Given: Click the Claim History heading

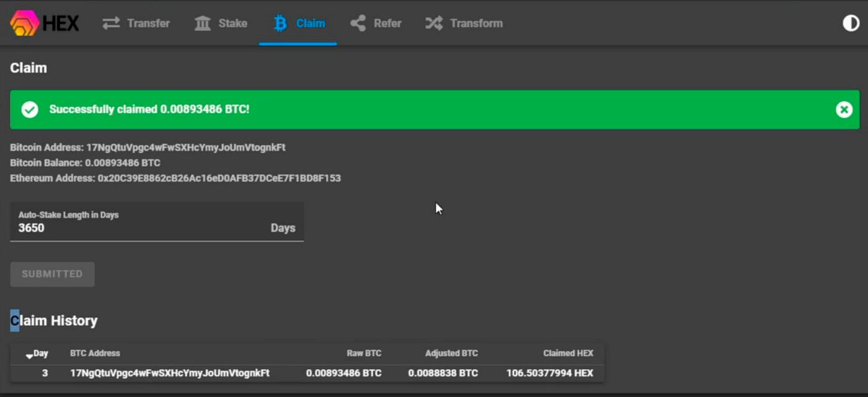Looking at the screenshot, I should coord(54,321).
